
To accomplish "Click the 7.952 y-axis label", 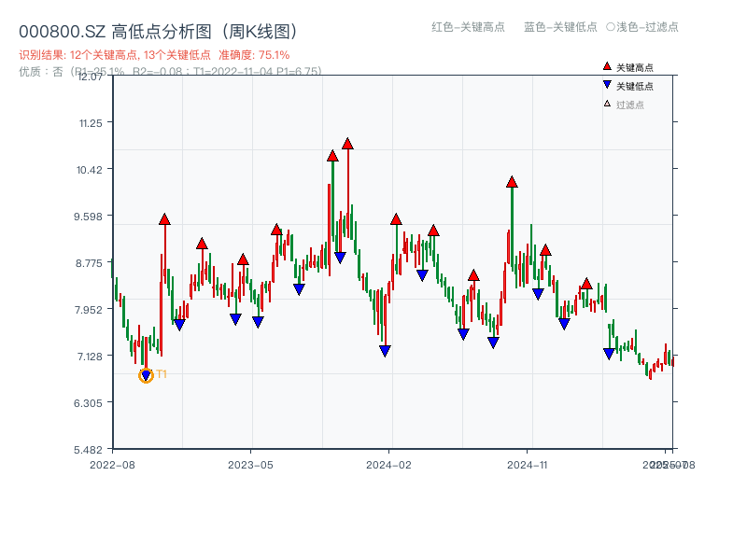I will coord(88,310).
